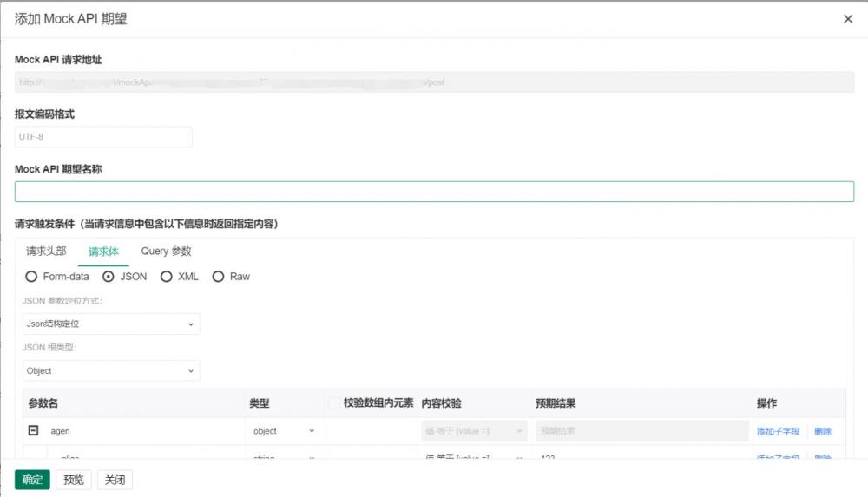Viewport: 868px width, 497px height.
Task: Switch to the 请求头部 tab
Action: 46,252
